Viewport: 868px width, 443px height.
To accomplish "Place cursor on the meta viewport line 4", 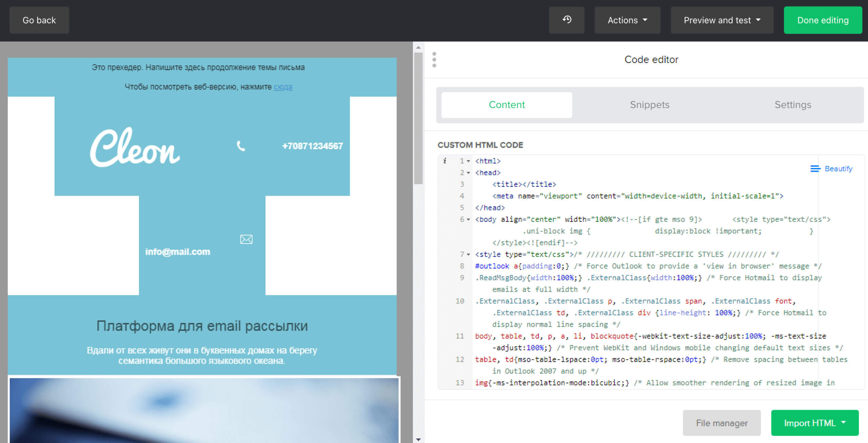I will coord(638,196).
